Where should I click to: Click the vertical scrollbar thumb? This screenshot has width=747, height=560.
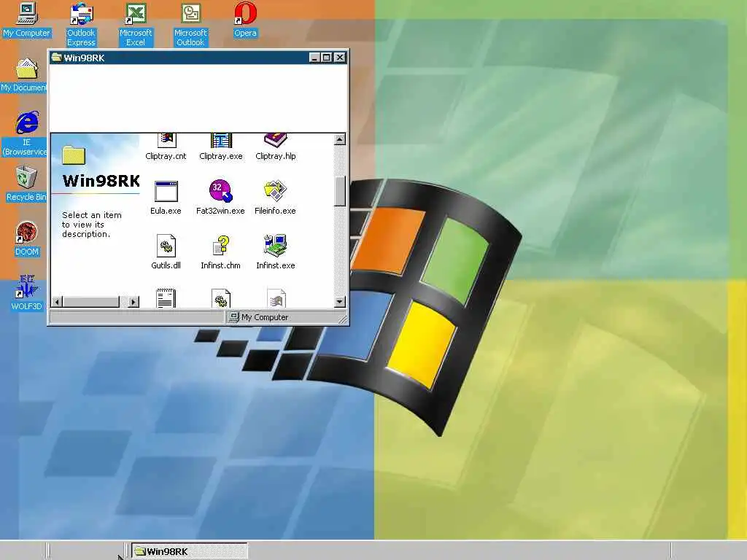coord(340,192)
